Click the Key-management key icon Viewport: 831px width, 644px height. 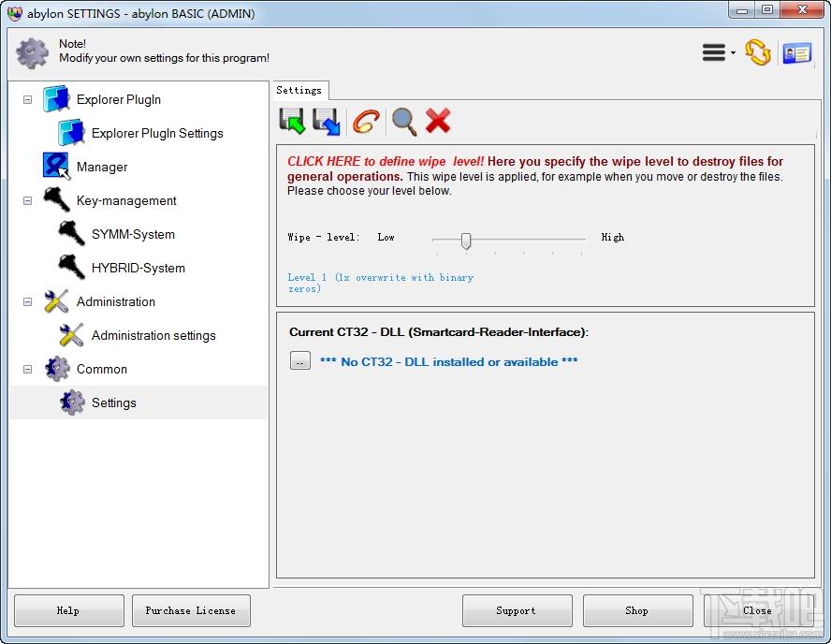56,199
